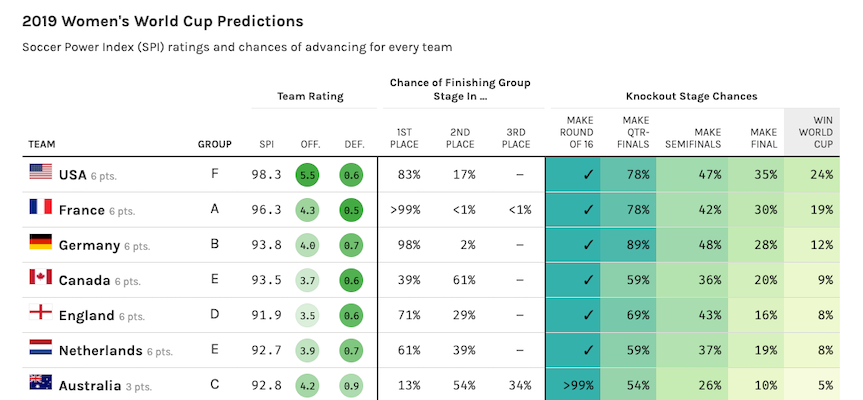The image size is (863, 400).
Task: Select the USA offensive rating 5.5 circle
Action: tap(307, 175)
